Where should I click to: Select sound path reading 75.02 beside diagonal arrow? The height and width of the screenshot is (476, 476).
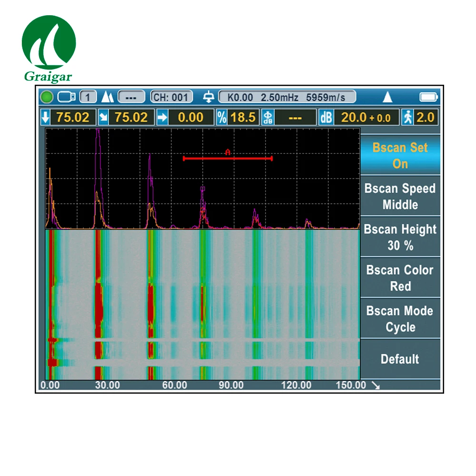(x=131, y=117)
